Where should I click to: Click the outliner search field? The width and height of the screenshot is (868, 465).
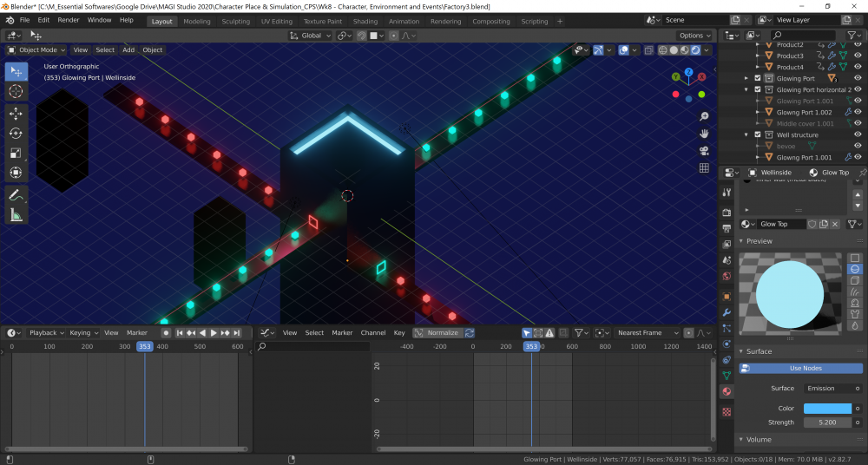pyautogui.click(x=803, y=36)
